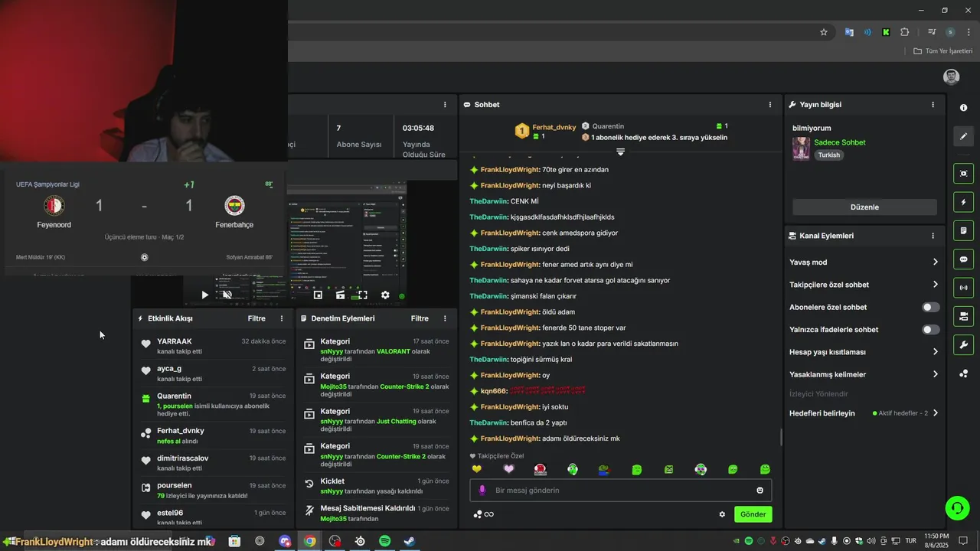980x551 pixels.
Task: Toggle the stream preview panel icon in sidebar
Action: click(x=963, y=173)
